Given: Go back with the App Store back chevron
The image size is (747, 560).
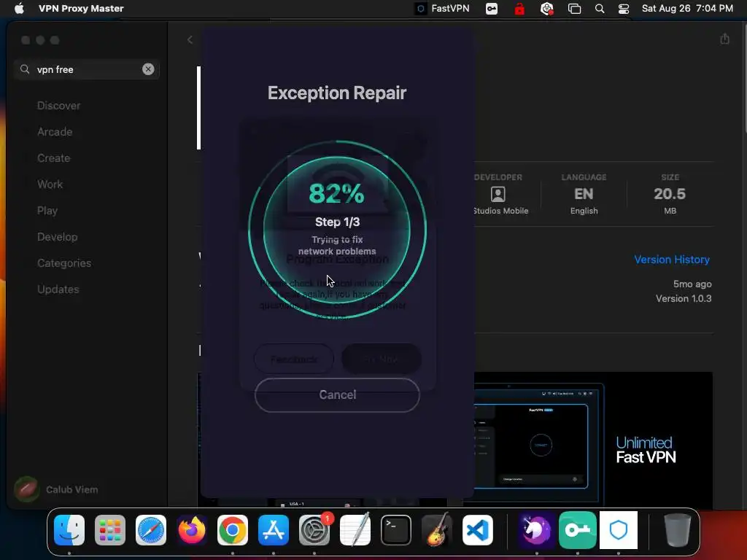Looking at the screenshot, I should coord(190,40).
